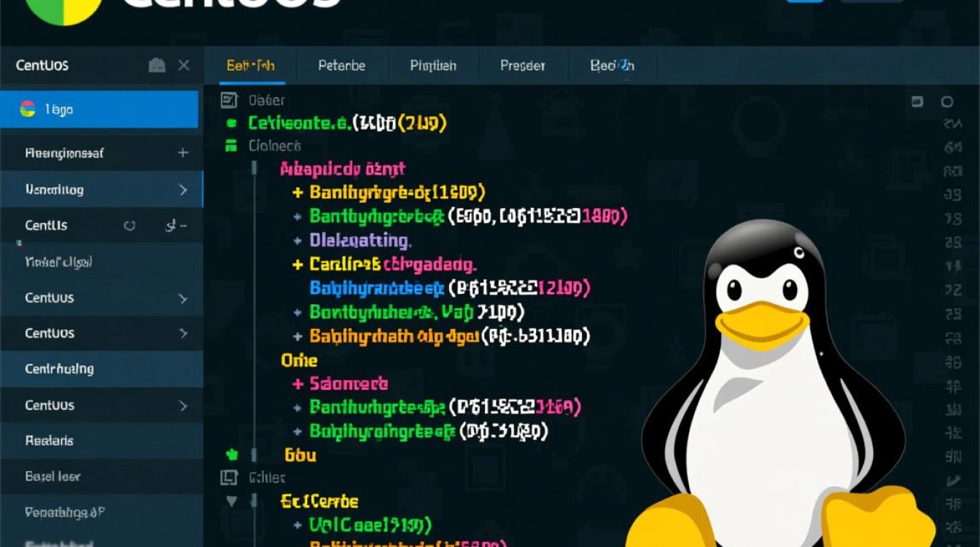Switch to the Petenbe tab
The image size is (980, 547).
(342, 66)
